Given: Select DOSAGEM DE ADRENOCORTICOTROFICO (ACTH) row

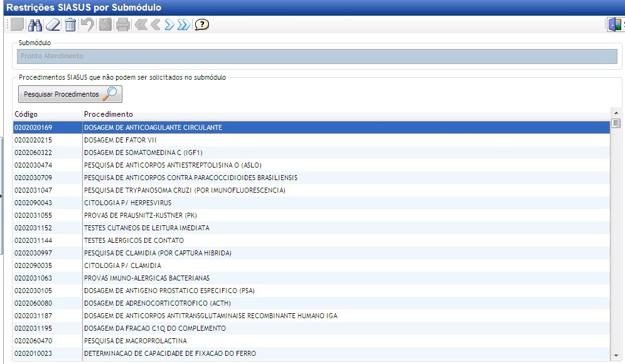Looking at the screenshot, I should click(311, 303).
